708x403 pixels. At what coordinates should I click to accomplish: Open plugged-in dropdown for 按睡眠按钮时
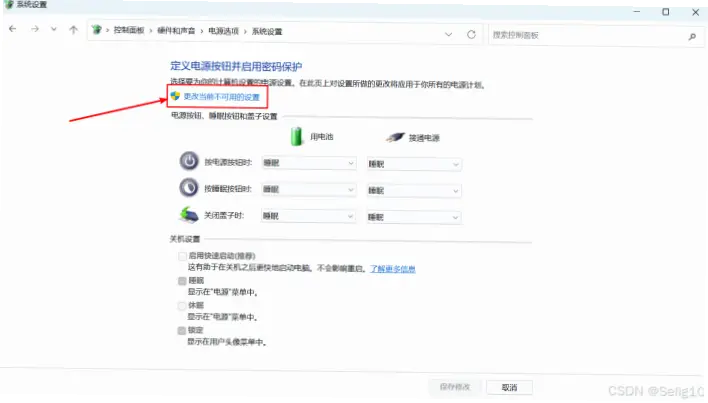click(414, 191)
